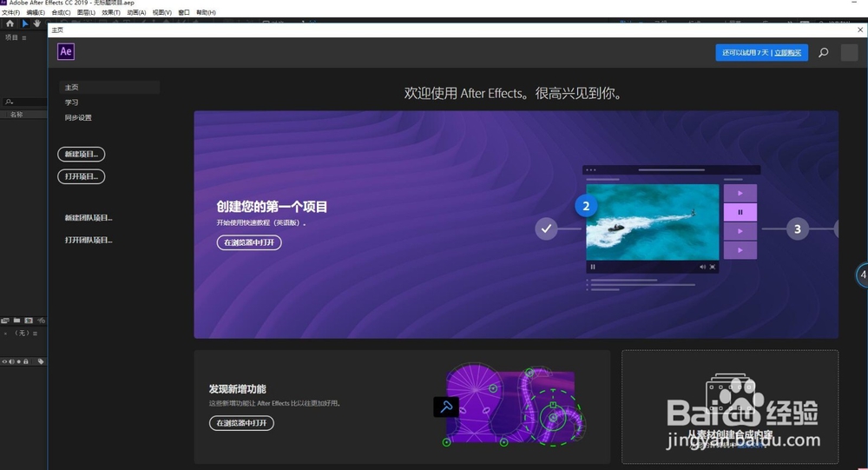868x470 pixels.
Task: Create a new composition from project panel icon
Action: (29, 321)
